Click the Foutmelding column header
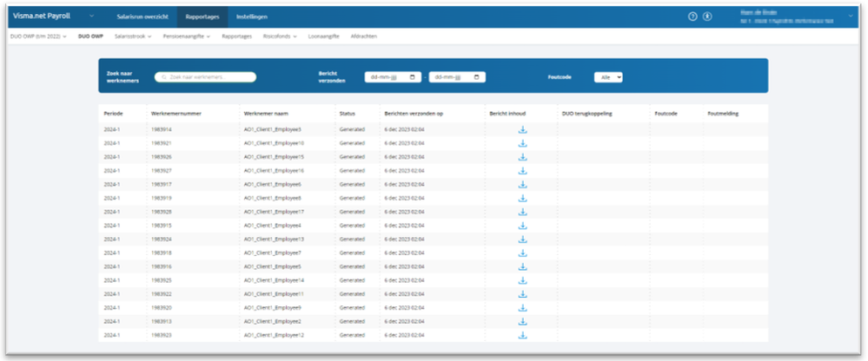This screenshot has height=361, width=868. [723, 114]
